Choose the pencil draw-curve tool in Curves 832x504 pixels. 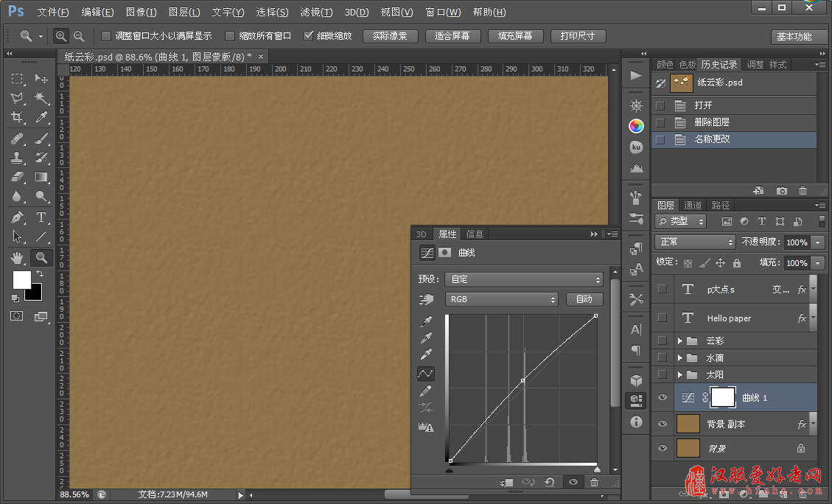[426, 391]
